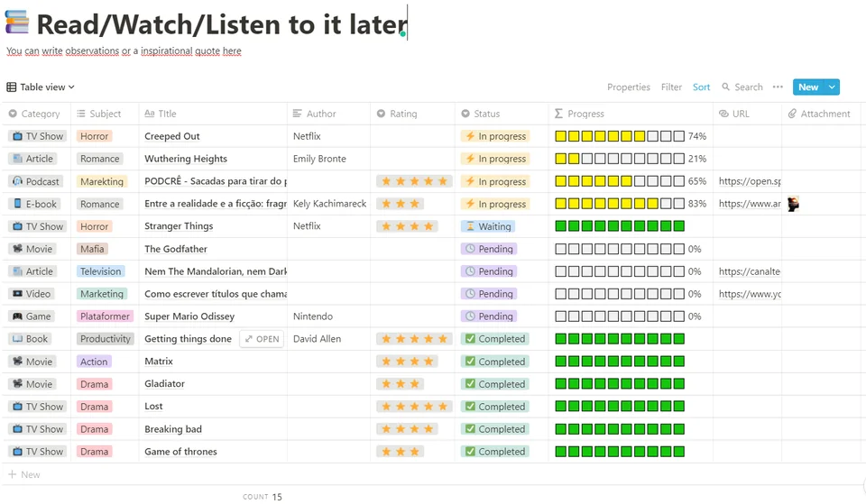Click the Kely Kachimareck author cell
The width and height of the screenshot is (866, 504).
330,205
